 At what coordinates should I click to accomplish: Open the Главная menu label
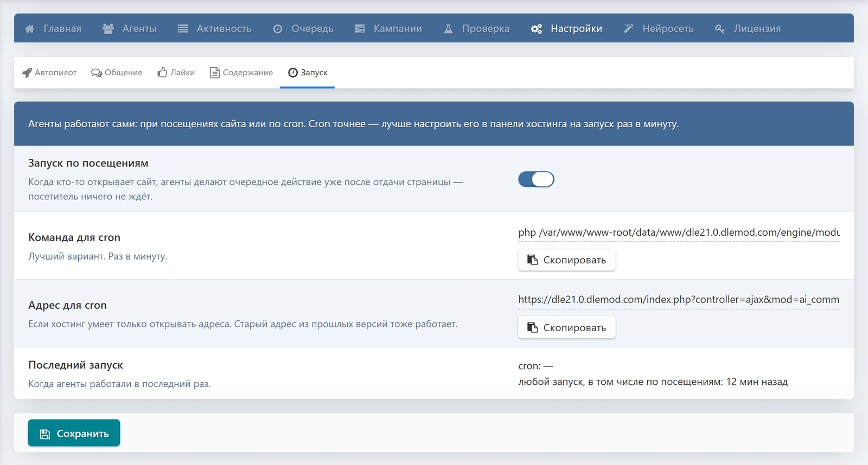point(62,29)
